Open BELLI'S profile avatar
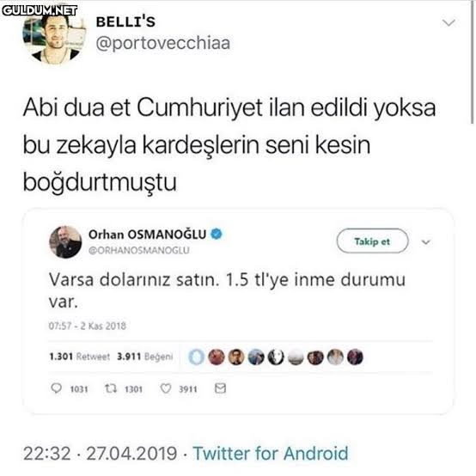 (x=54, y=38)
